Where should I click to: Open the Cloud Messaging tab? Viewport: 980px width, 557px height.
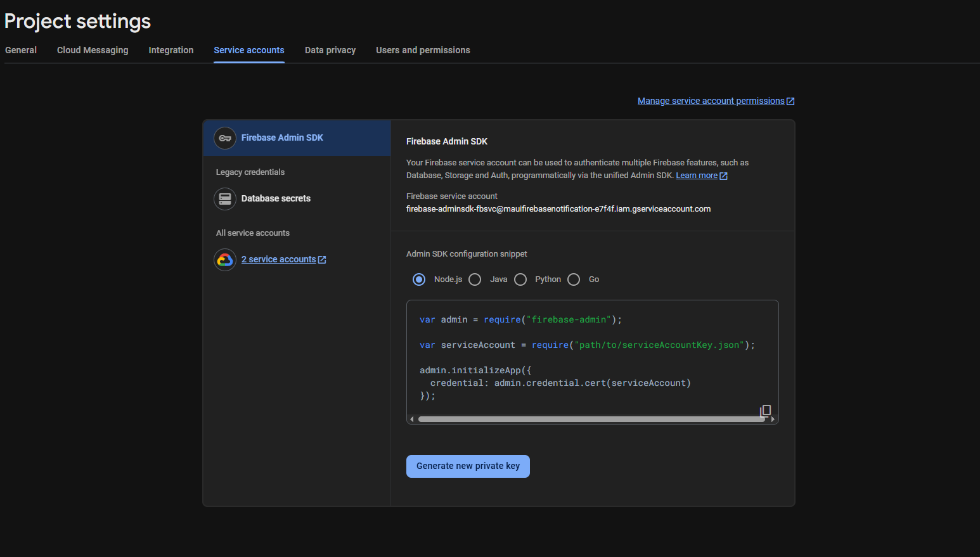point(93,50)
